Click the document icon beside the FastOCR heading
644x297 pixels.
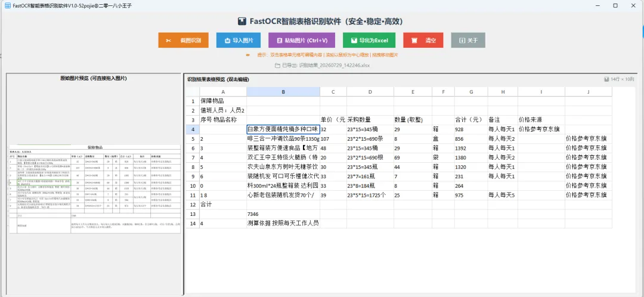coord(242,21)
